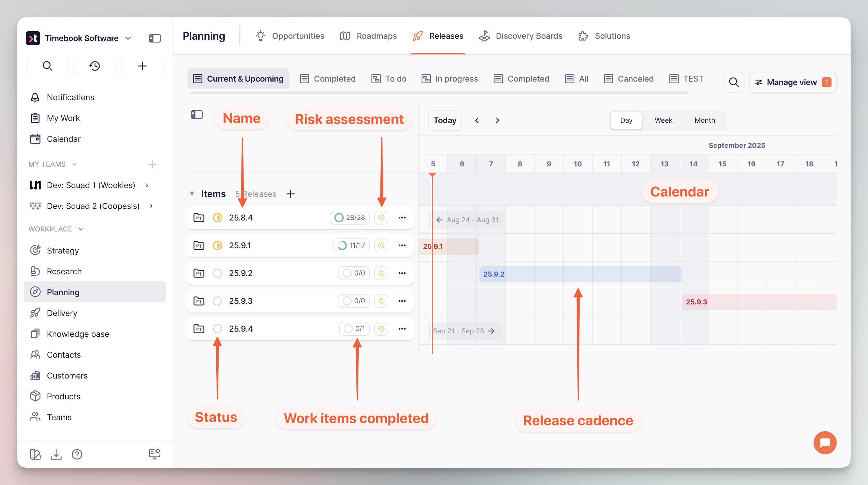The image size is (868, 485).
Task: Select the blue 25.9.2 timeline bar
Action: point(580,274)
